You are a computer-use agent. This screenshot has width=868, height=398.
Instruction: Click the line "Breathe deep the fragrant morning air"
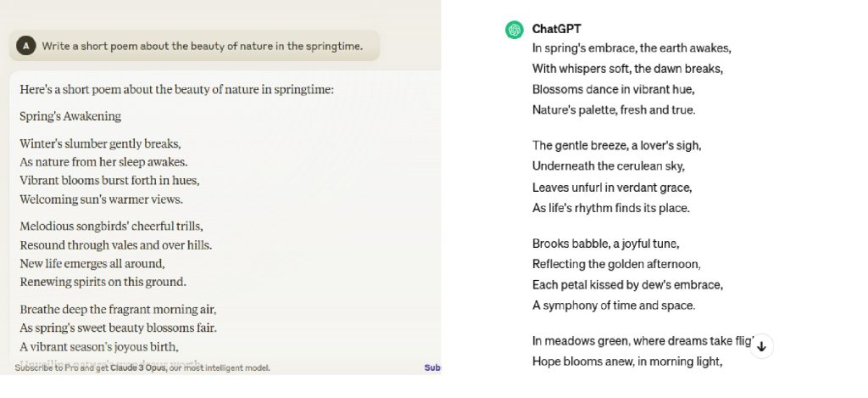click(118, 309)
